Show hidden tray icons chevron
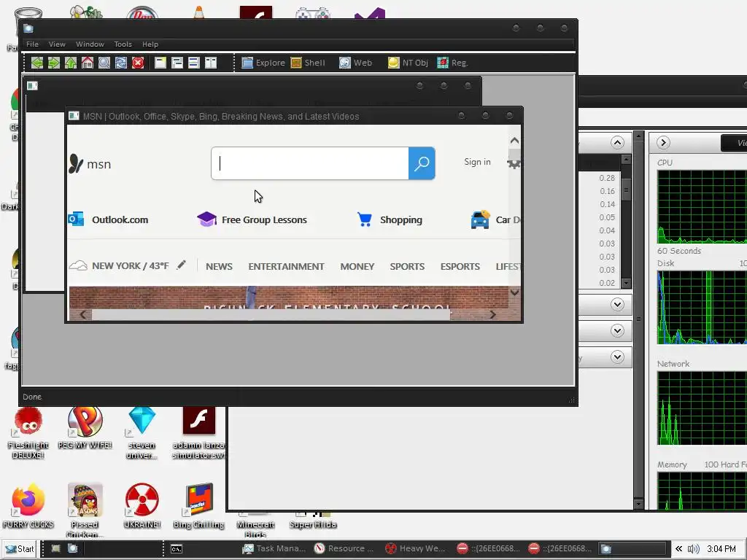747x560 pixels. 678,549
